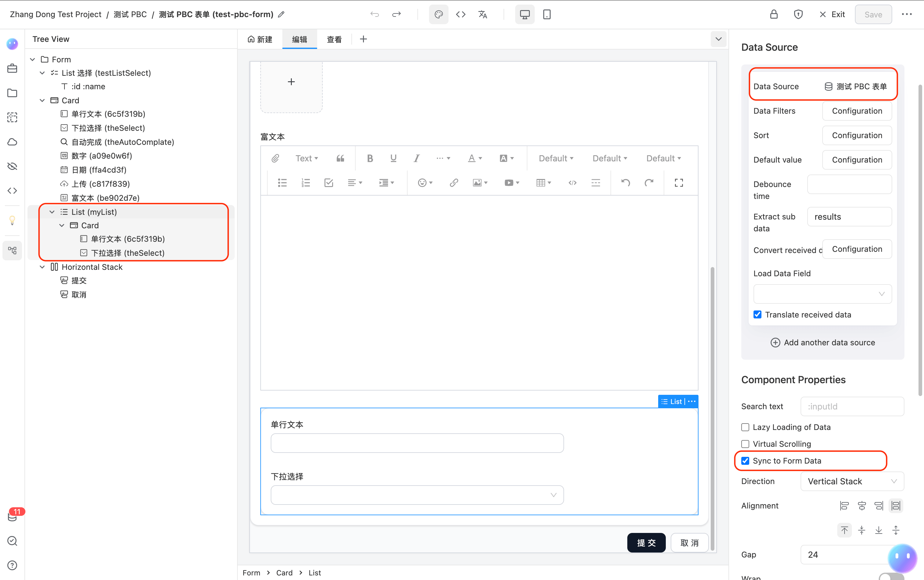Open cloud icon in left sidebar
924x580 pixels.
point(12,142)
